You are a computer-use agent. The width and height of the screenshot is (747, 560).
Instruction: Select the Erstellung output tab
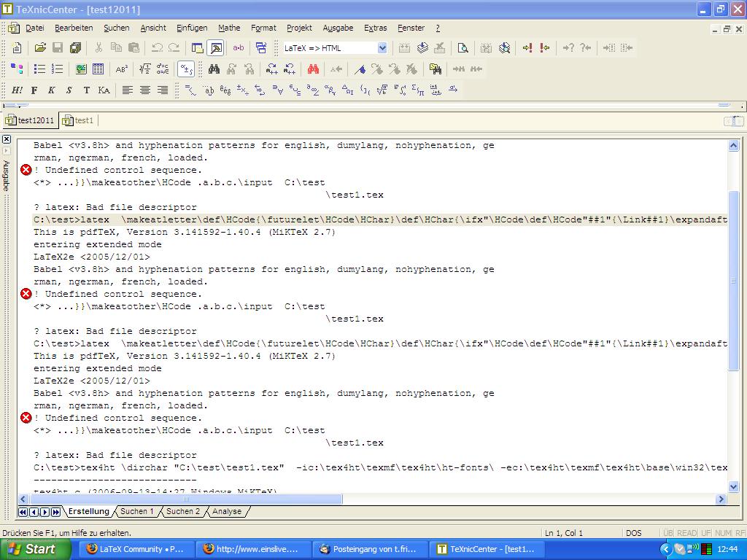pos(88,511)
